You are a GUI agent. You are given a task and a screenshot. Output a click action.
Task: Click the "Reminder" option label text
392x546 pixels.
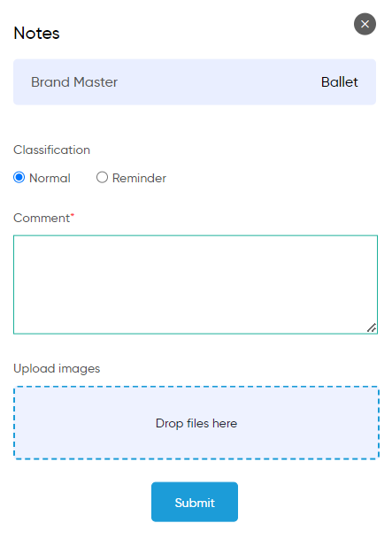[x=139, y=178]
